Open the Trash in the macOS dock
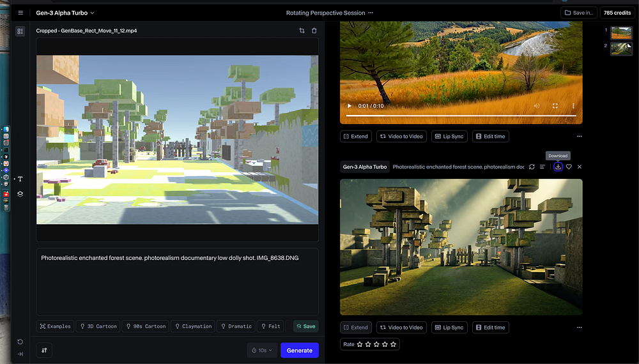 coord(6,208)
